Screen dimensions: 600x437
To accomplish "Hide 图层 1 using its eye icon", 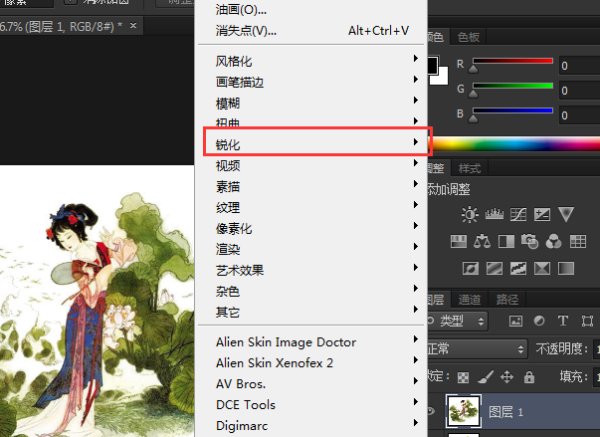I will point(431,411).
